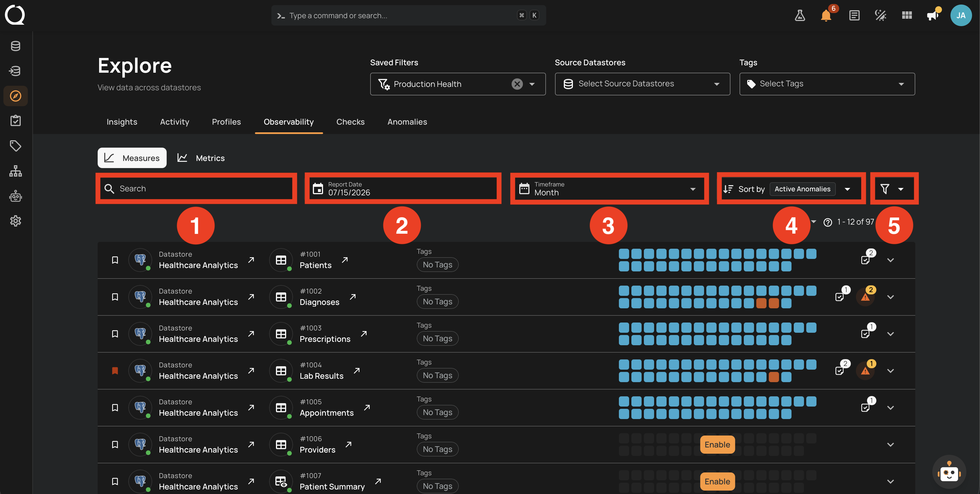Open notifications bell with 6 badge

pos(826,15)
